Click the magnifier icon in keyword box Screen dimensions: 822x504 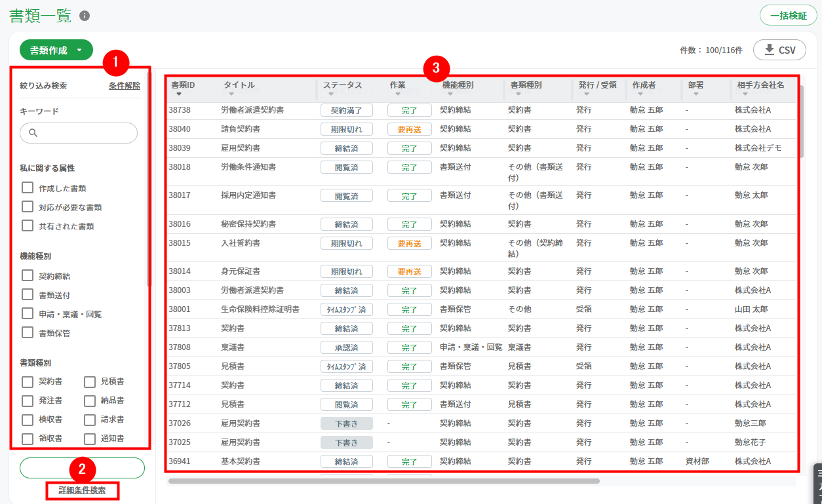33,133
